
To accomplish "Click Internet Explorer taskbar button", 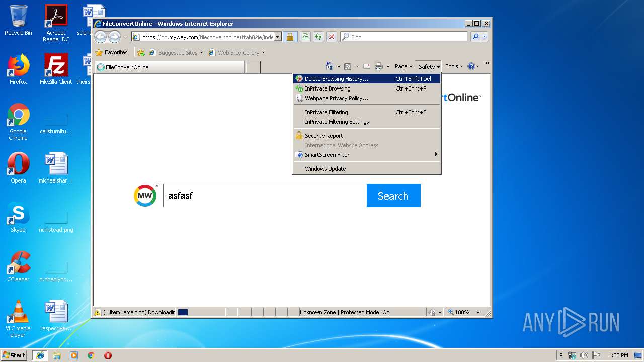I will [40, 355].
